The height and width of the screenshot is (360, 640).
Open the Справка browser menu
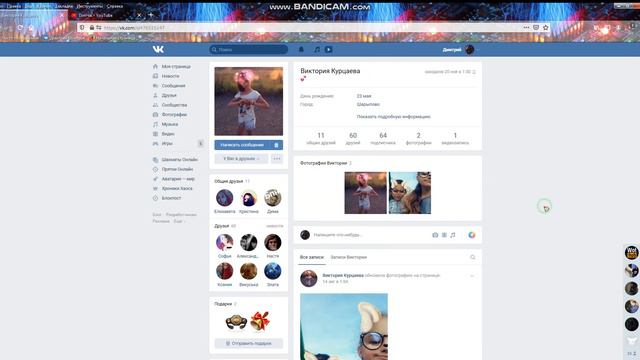(115, 6)
